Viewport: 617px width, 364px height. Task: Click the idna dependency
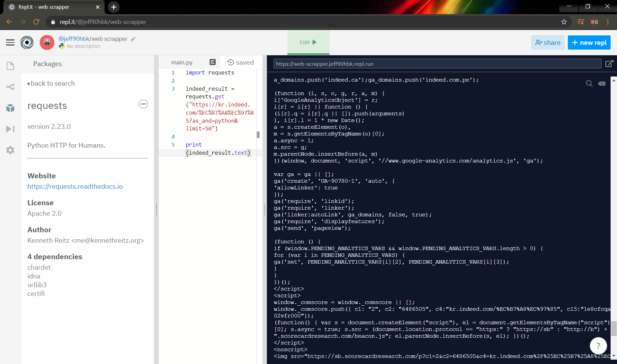(x=34, y=276)
